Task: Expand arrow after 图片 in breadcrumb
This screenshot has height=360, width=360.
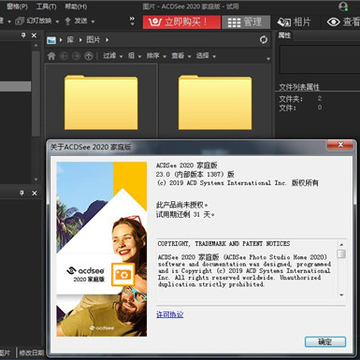Action: (x=107, y=40)
